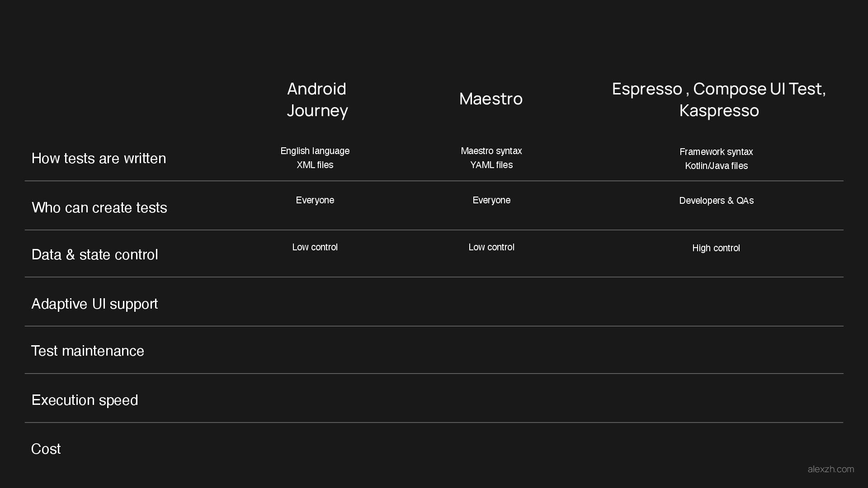The height and width of the screenshot is (488, 868).
Task: Click the 'High control' cell
Action: click(x=716, y=248)
